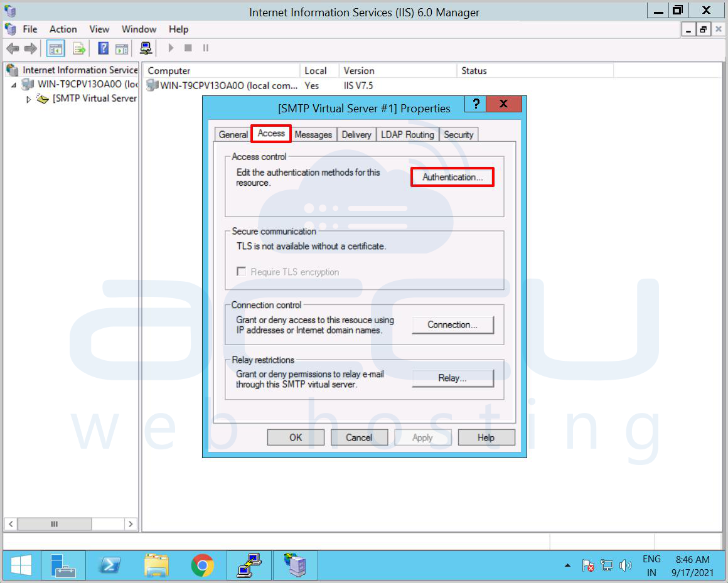
Task: Click the network connections taskbar icon
Action: point(249,565)
